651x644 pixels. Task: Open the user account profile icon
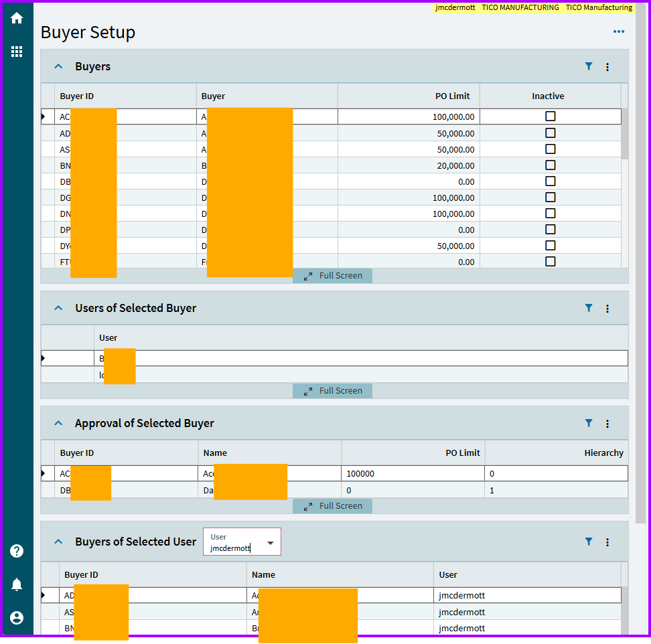point(17,618)
